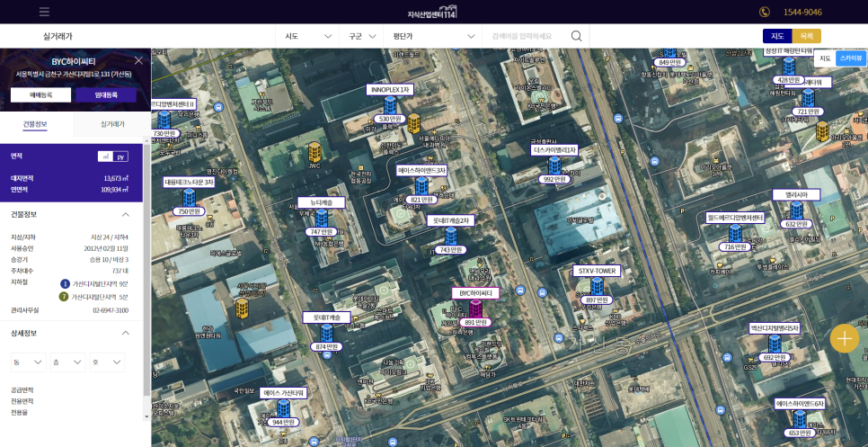Click the 임대등록 button
The height and width of the screenshot is (447, 868).
(105, 94)
